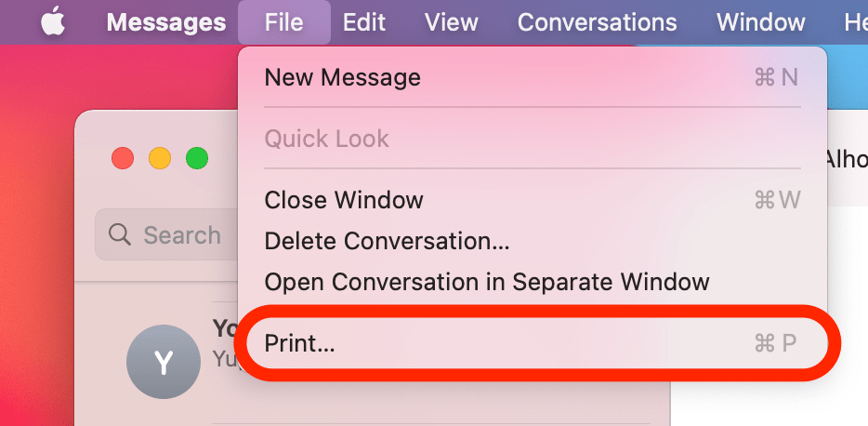
Task: Choose Open Conversation in Separate Window
Action: coord(487,282)
